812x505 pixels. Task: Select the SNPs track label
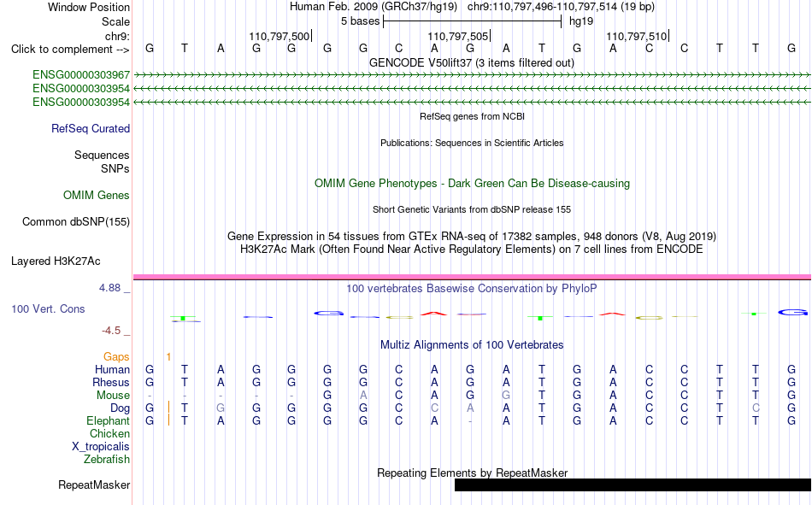point(115,169)
